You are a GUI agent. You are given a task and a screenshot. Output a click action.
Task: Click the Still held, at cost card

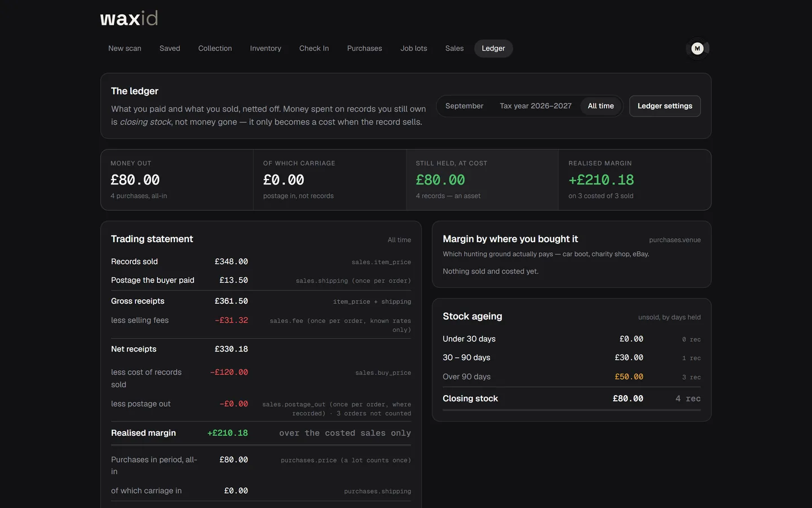pyautogui.click(x=482, y=180)
